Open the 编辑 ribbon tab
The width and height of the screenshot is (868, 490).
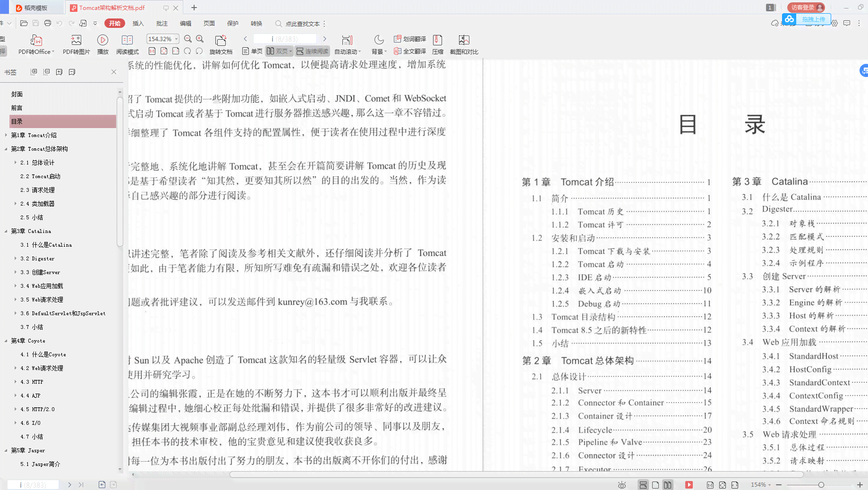186,23
